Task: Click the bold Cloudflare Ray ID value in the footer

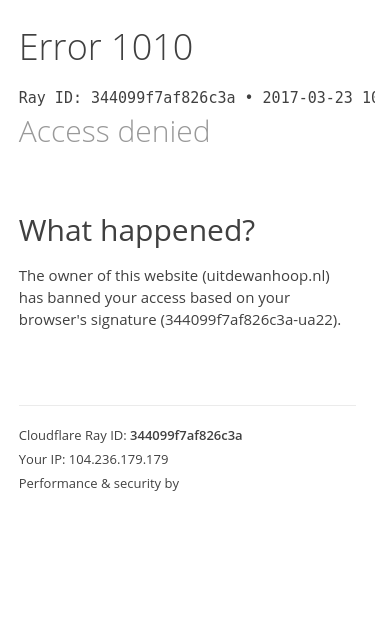Action: tap(186, 435)
